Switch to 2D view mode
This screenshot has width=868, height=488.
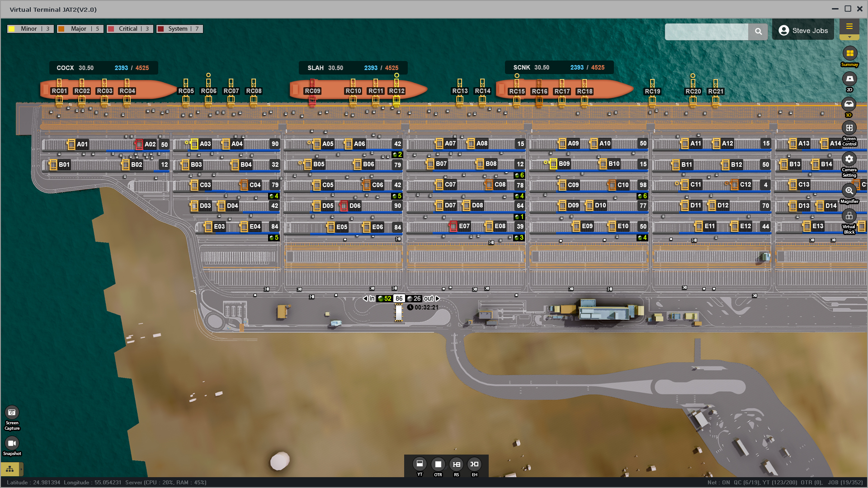coord(849,79)
